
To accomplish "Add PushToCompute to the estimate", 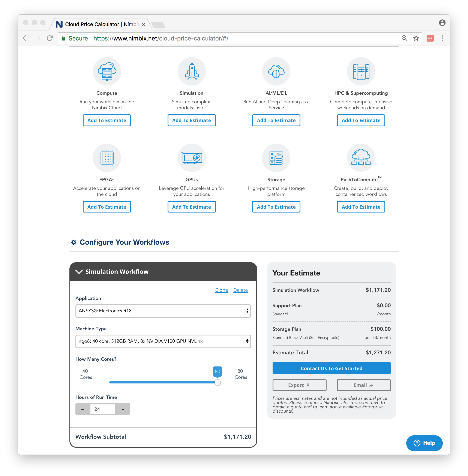I will (361, 207).
